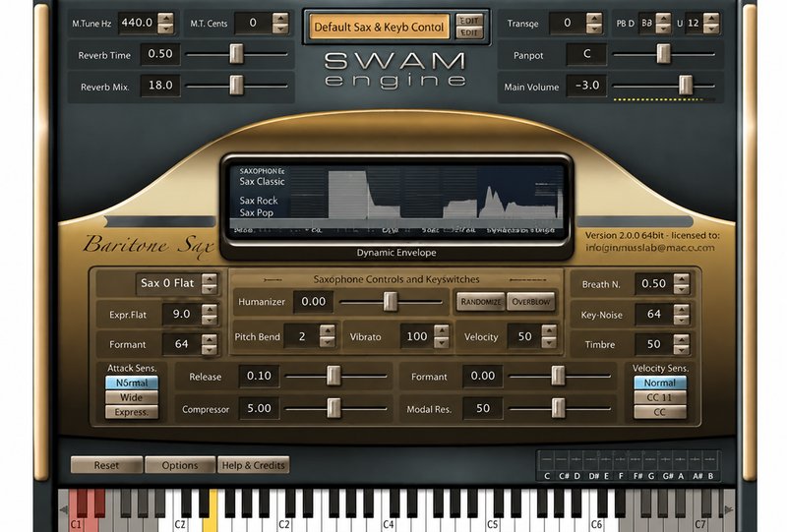Decrease Velocity value

[x=549, y=342]
